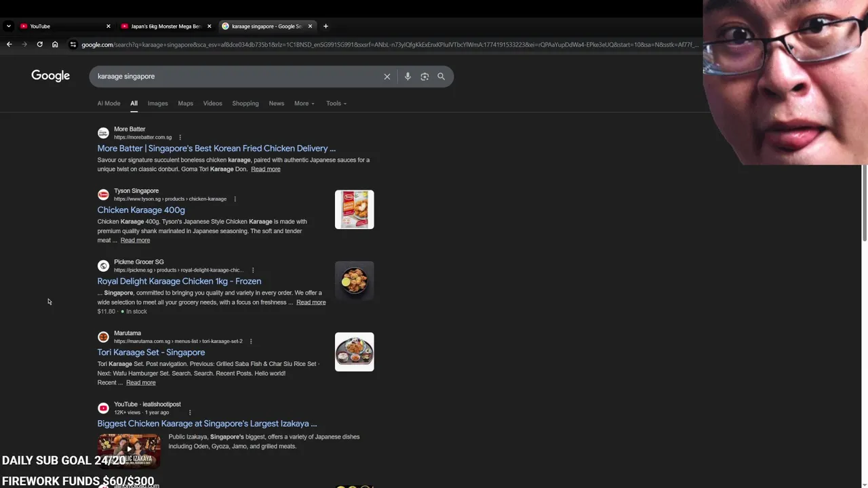This screenshot has height=488, width=868.
Task: Open Biggest Chicken Kaarage Izakaya video result
Action: point(207,424)
